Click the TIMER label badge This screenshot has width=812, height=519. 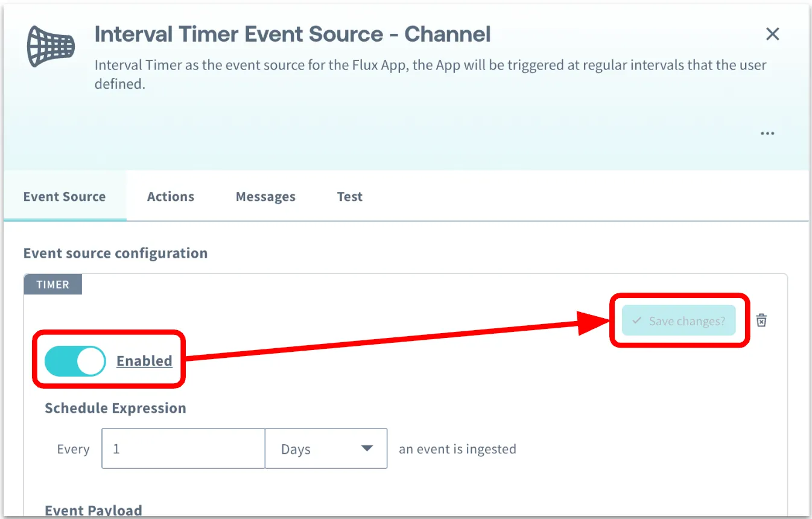52,285
